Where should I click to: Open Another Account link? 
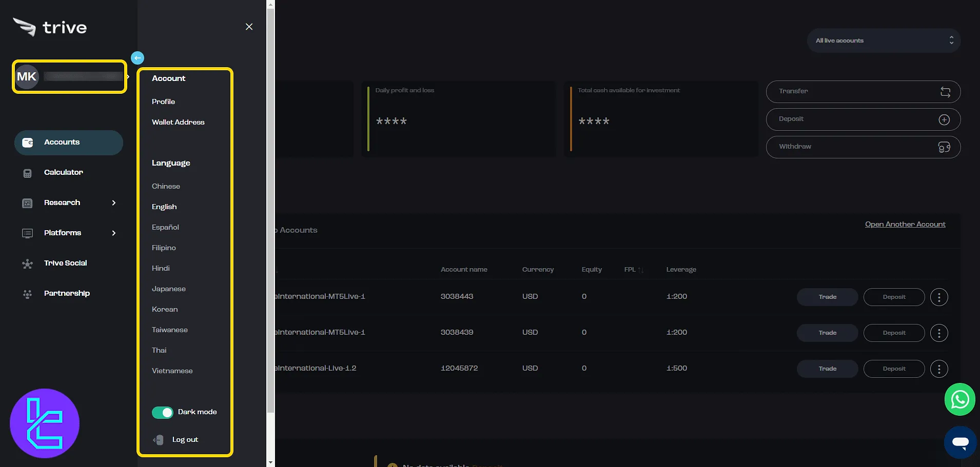tap(905, 224)
